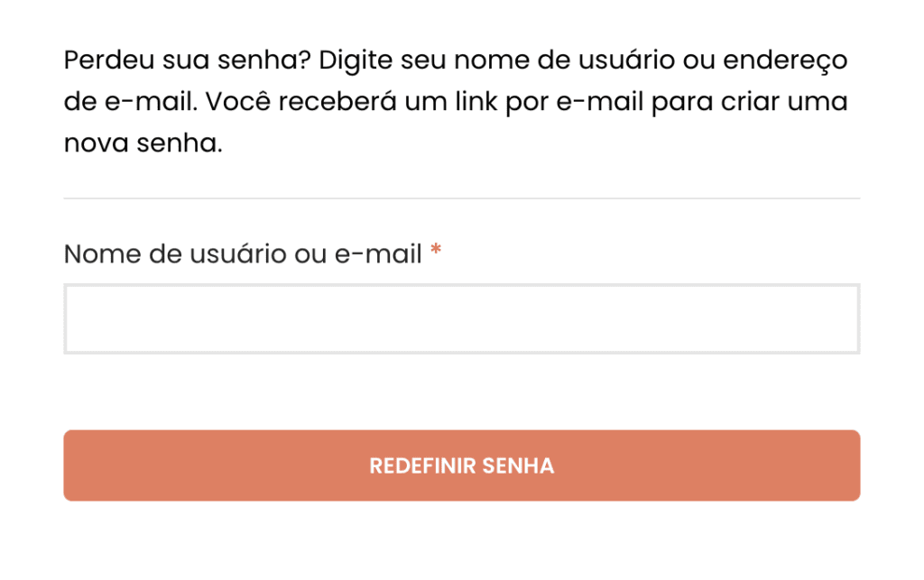Screen dimensions: 924x580
Task: Click the word 'Digite' in the paragraph
Action: click(356, 60)
